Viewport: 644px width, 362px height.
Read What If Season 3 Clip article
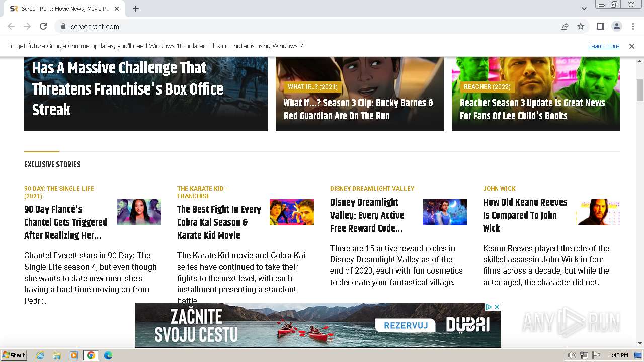pyautogui.click(x=358, y=109)
